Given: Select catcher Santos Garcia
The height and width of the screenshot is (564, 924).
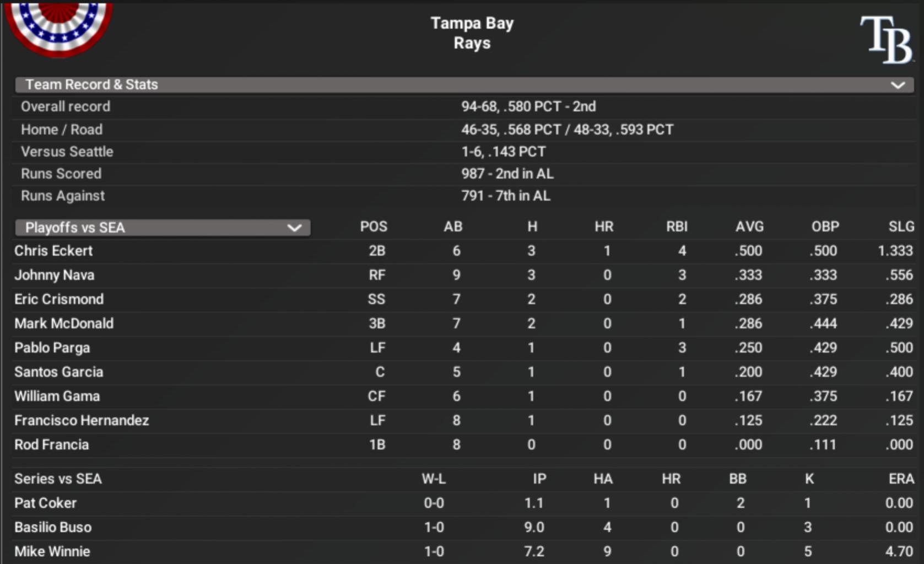Looking at the screenshot, I should 58,372.
